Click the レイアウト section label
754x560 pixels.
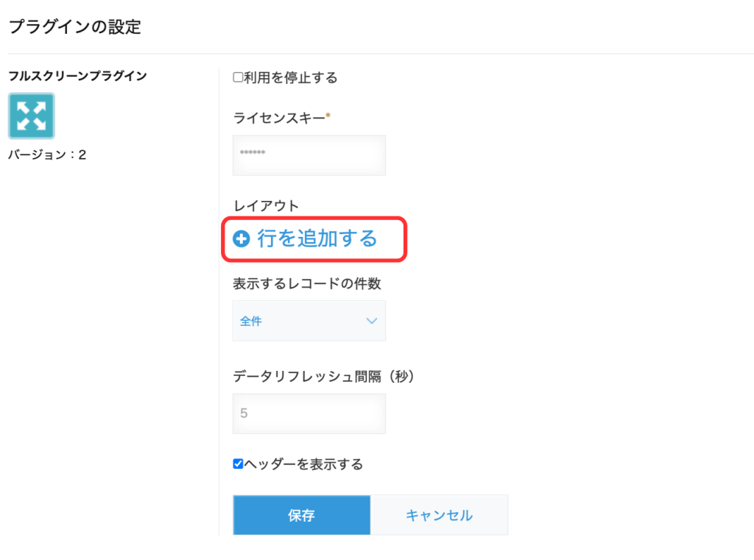pos(266,205)
